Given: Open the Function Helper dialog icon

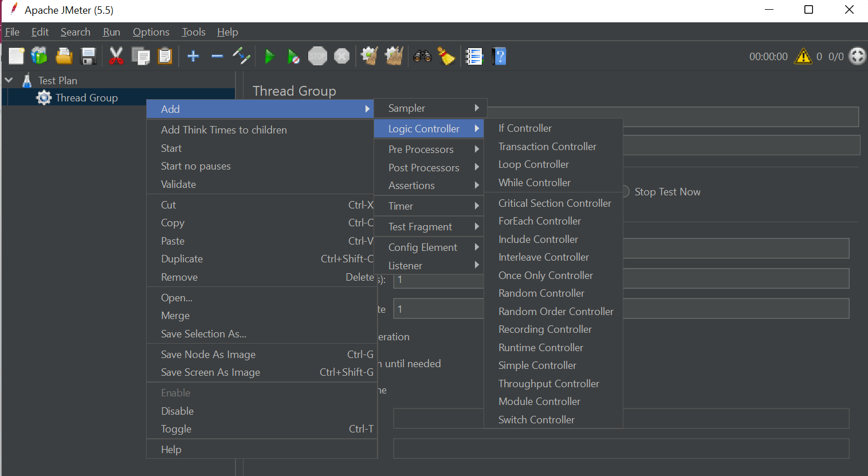Looking at the screenshot, I should coord(474,56).
